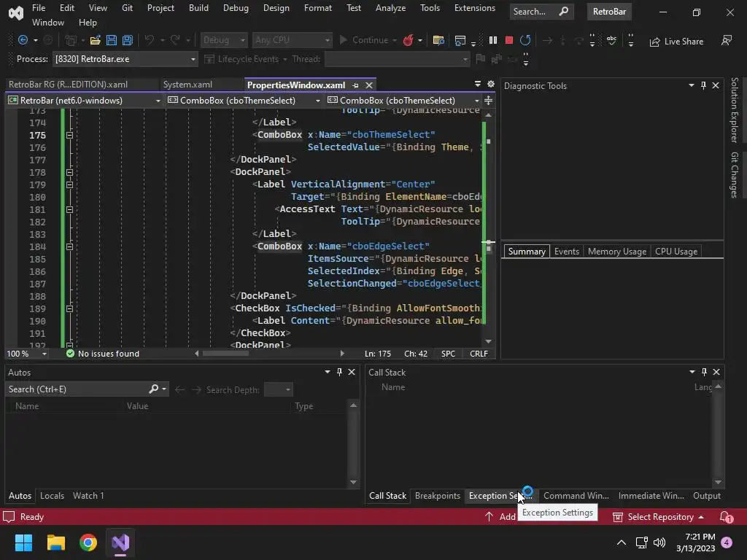Trigger Hot Reload flame icon
Viewport: 747px width, 560px height.
408,41
